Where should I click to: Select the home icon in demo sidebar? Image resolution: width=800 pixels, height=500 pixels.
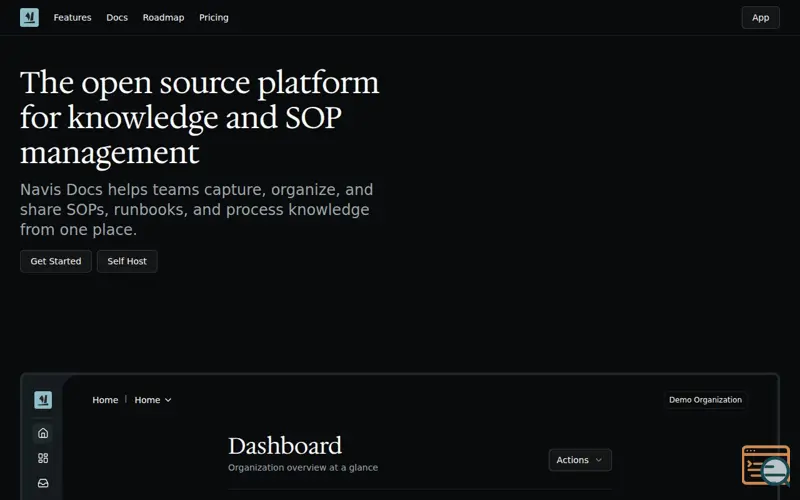click(43, 433)
